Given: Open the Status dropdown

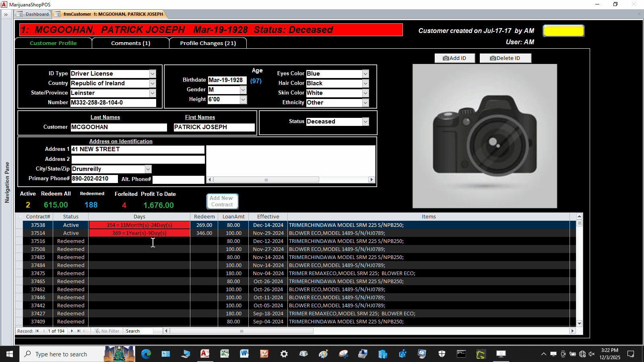Looking at the screenshot, I should [365, 121].
